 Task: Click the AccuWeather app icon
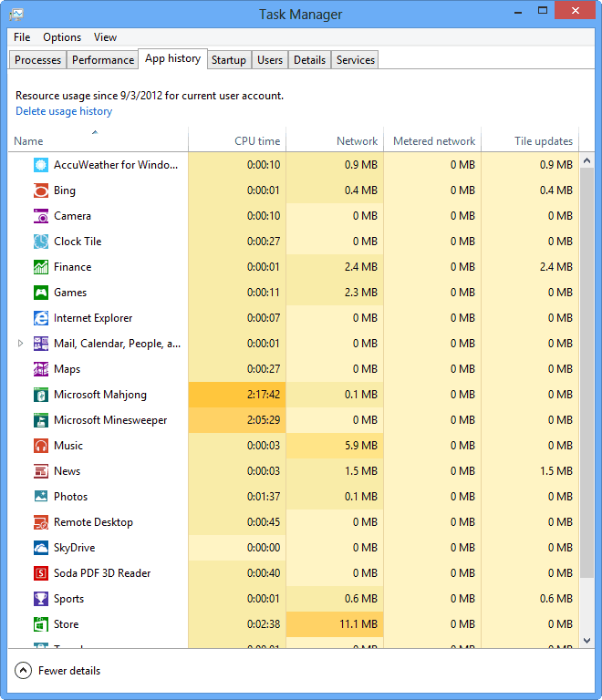[x=41, y=165]
